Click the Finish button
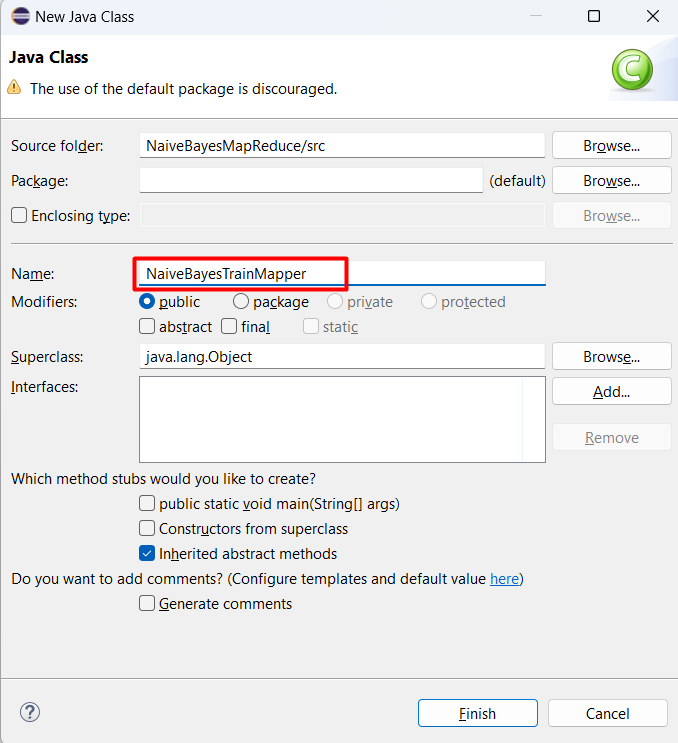The image size is (678, 743). click(x=477, y=713)
